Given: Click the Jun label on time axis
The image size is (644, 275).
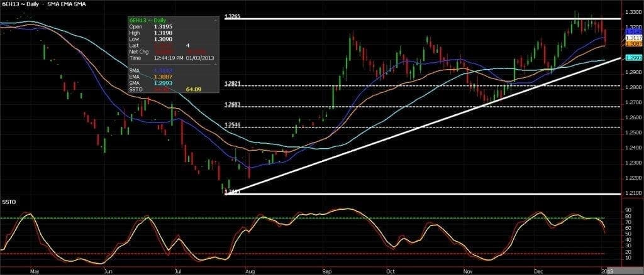Looking at the screenshot, I should (x=108, y=271).
